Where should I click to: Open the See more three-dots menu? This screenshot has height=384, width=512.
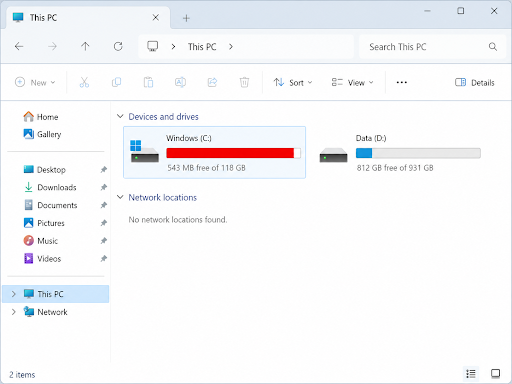pos(402,82)
